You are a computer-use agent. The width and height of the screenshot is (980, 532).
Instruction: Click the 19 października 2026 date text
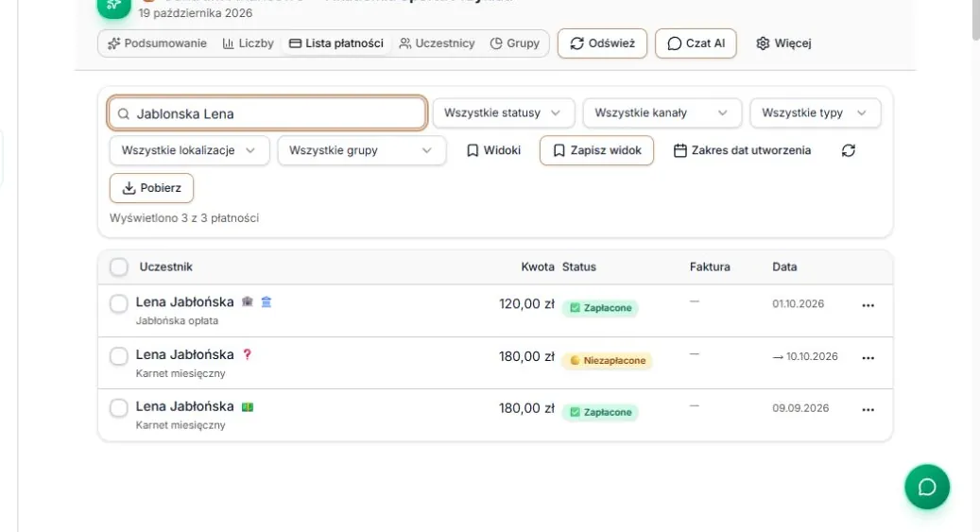pos(195,13)
